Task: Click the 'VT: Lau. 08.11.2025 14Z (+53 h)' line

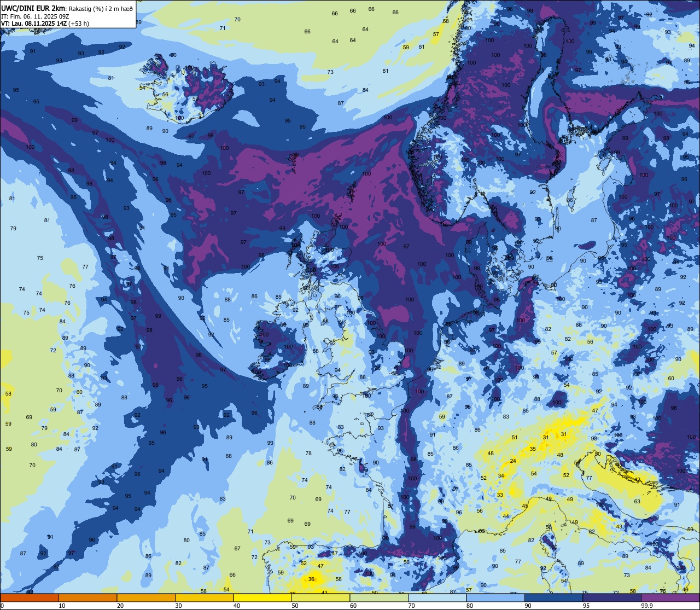Action: tap(45, 24)
